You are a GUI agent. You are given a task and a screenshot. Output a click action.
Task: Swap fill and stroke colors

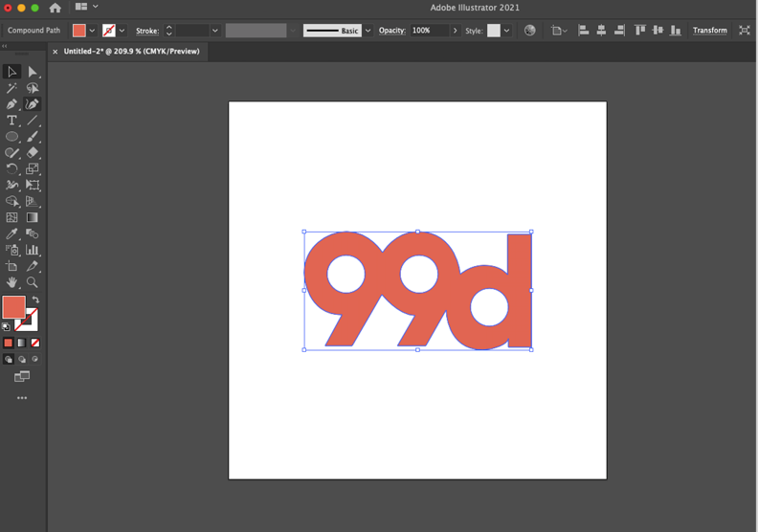click(35, 299)
